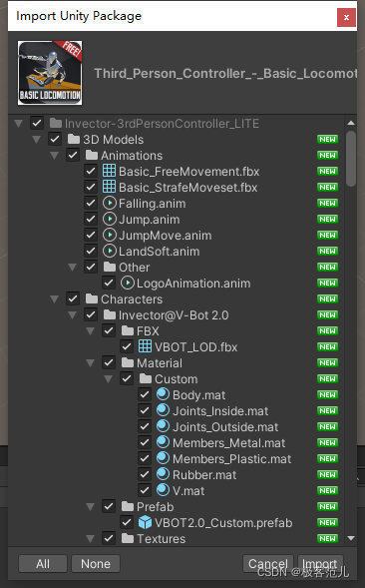Click the mesh icon of Basic_FreeMovement.fbx
This screenshot has width=365, height=588.
click(109, 171)
